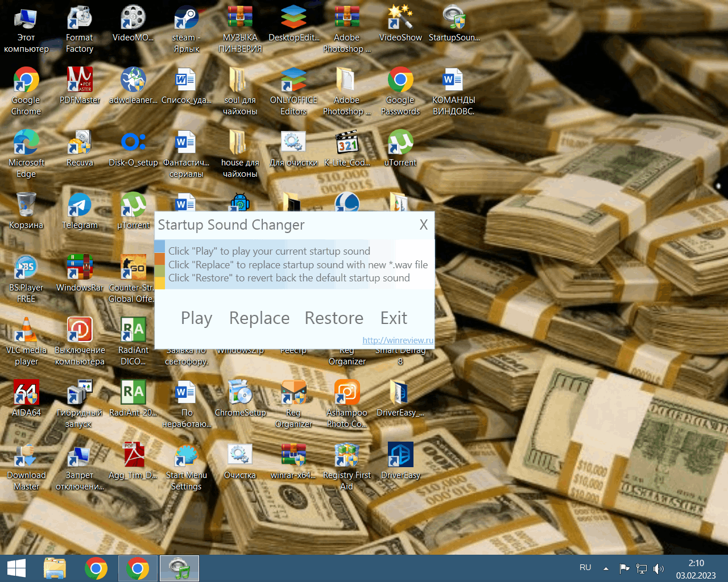Click Restore to revert the default startup sound
The width and height of the screenshot is (728, 582).
pos(334,318)
